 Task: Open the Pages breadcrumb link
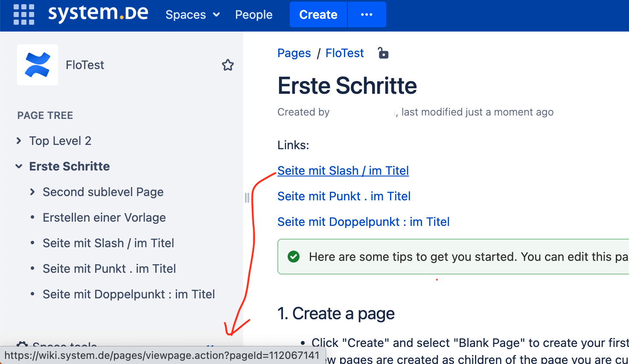[x=294, y=53]
